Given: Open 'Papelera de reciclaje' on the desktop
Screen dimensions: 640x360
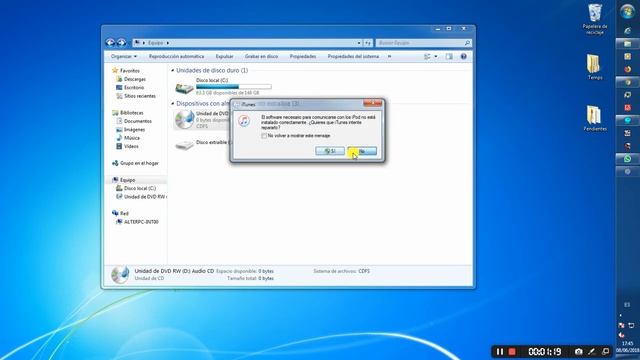Looking at the screenshot, I should coord(595,19).
